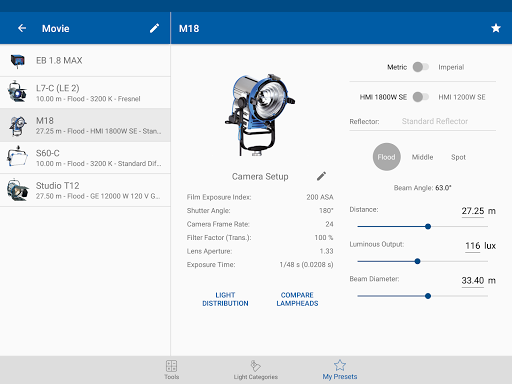This screenshot has width=512, height=384.
Task: Switch lamp to HMI 1200W SE
Action: coord(421,97)
